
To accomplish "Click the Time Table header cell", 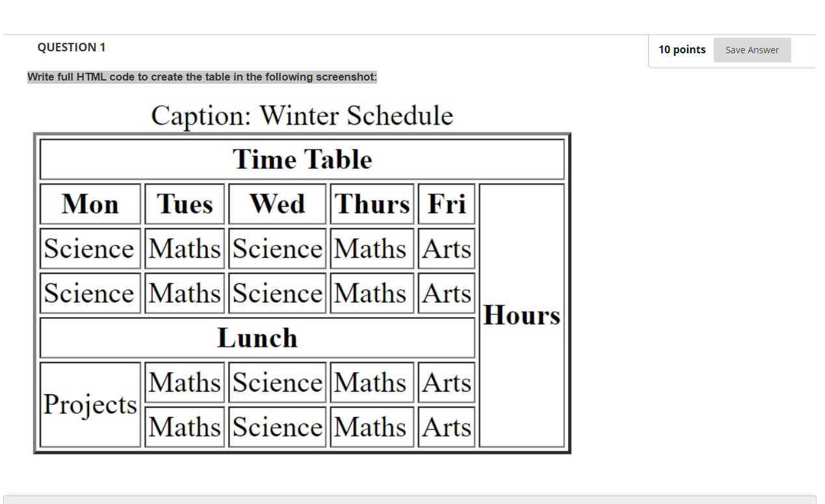I will coord(302,159).
